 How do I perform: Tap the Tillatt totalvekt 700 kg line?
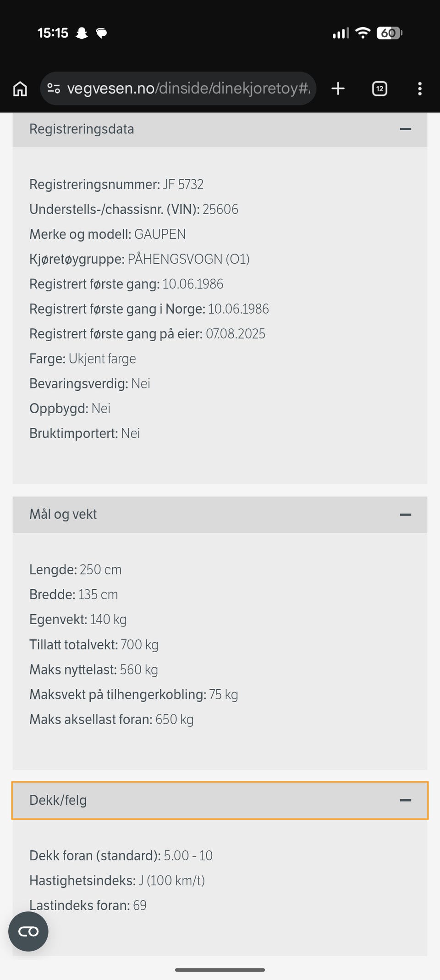[94, 644]
